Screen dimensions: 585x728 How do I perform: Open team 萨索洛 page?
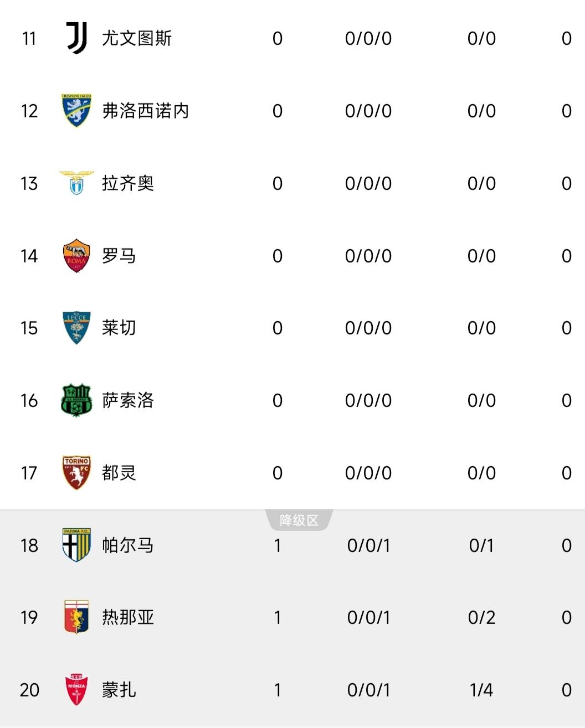tap(128, 400)
